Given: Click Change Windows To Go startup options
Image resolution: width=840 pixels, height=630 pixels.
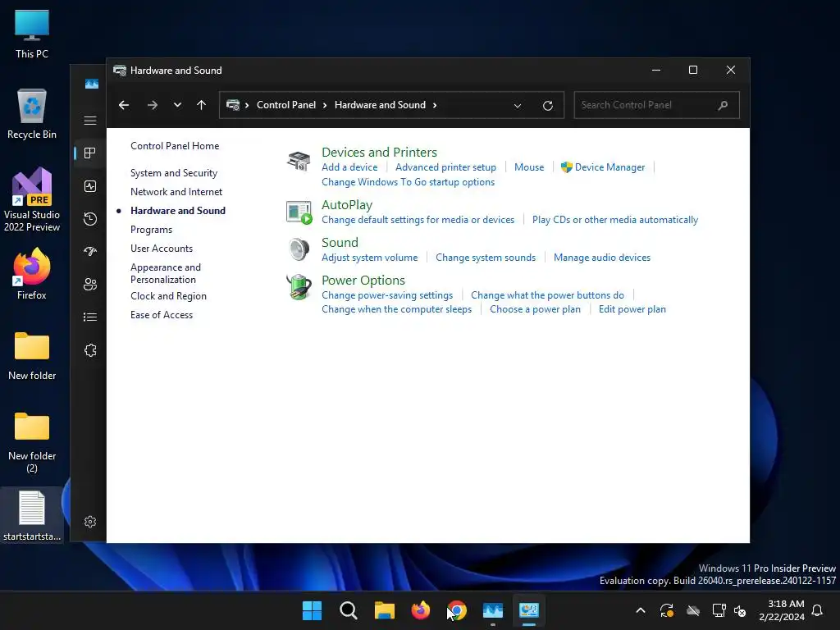Looking at the screenshot, I should [408, 182].
